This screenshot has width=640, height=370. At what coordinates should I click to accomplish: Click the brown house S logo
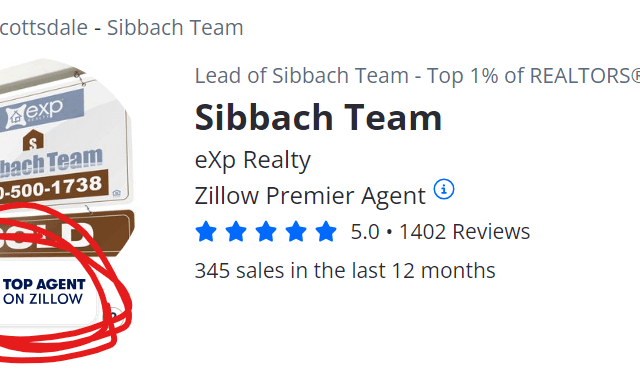pos(33,141)
